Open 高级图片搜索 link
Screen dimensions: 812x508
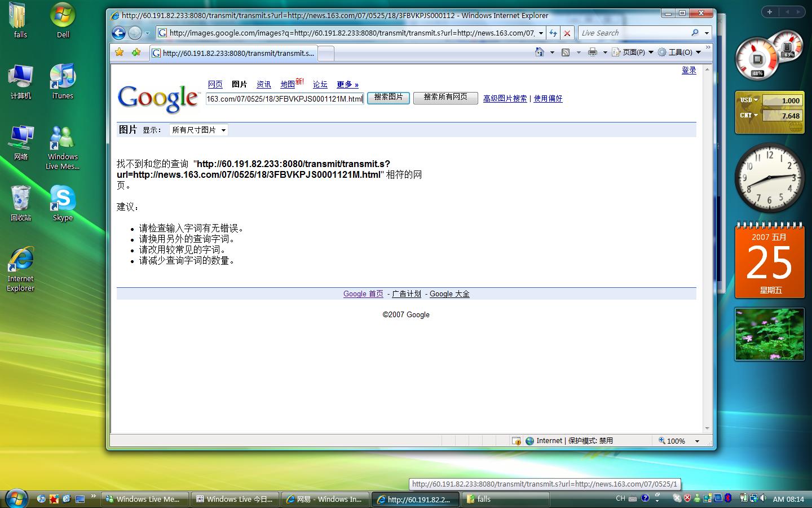(x=505, y=99)
